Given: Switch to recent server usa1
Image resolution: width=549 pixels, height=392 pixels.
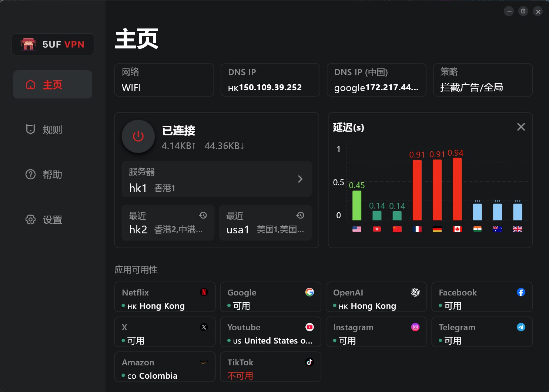Looking at the screenshot, I should 265,223.
